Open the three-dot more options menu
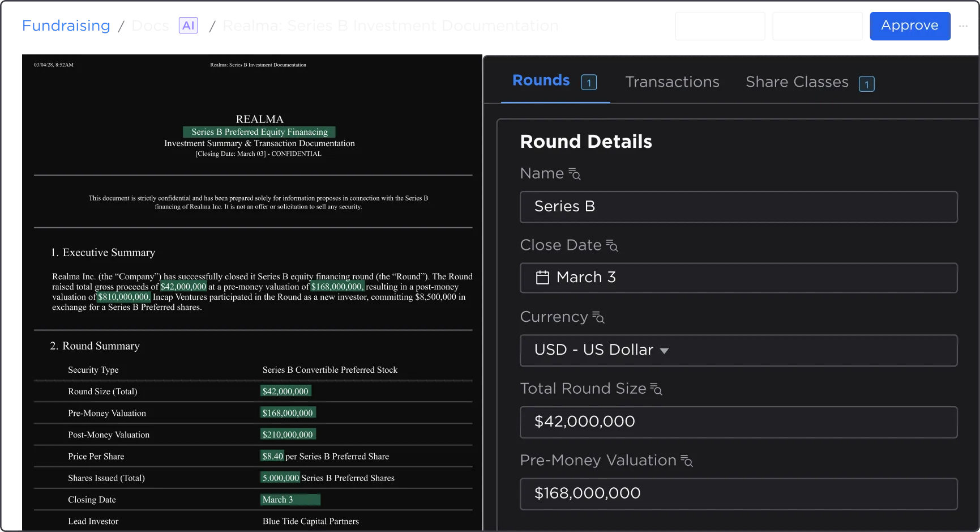 pos(963,26)
